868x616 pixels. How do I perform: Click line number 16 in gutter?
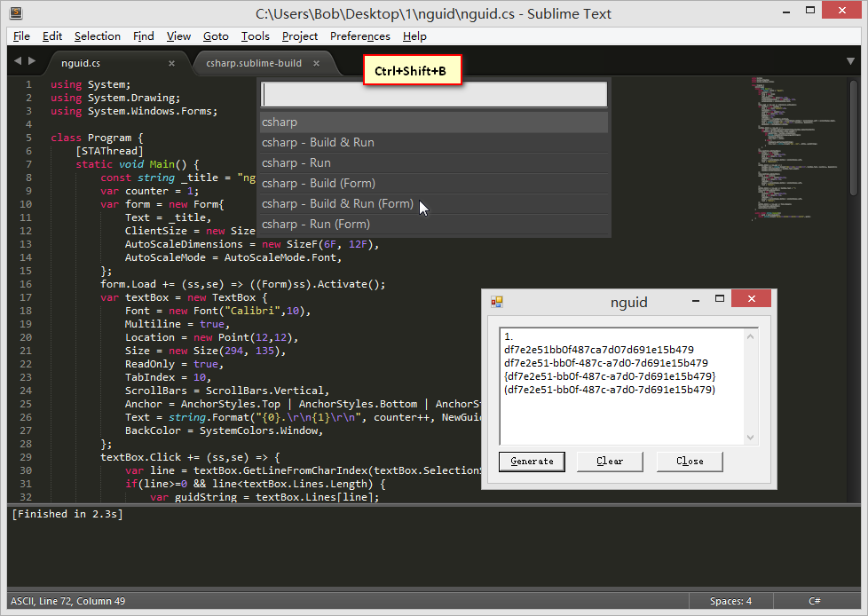coord(26,284)
